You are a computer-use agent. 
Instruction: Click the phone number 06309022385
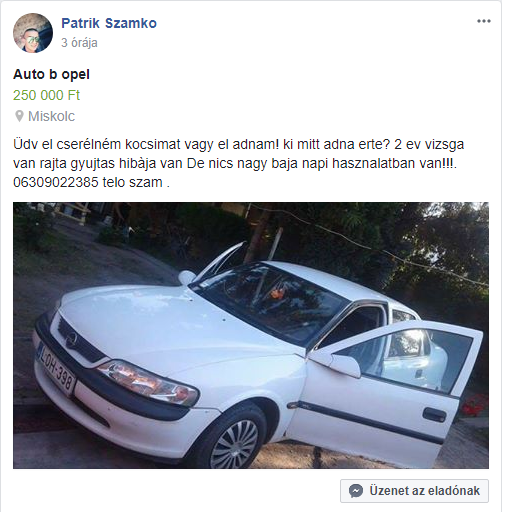(x=56, y=182)
